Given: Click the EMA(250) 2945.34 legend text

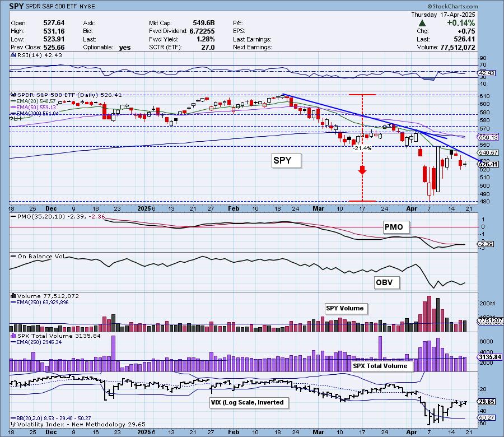Looking at the screenshot, I should click(x=39, y=342).
